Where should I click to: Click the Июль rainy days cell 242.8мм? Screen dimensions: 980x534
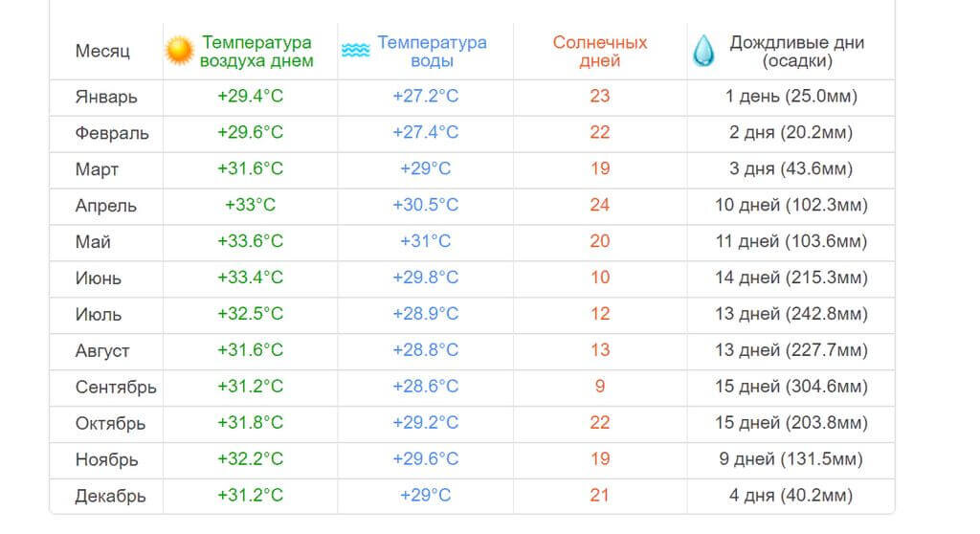[x=791, y=314]
